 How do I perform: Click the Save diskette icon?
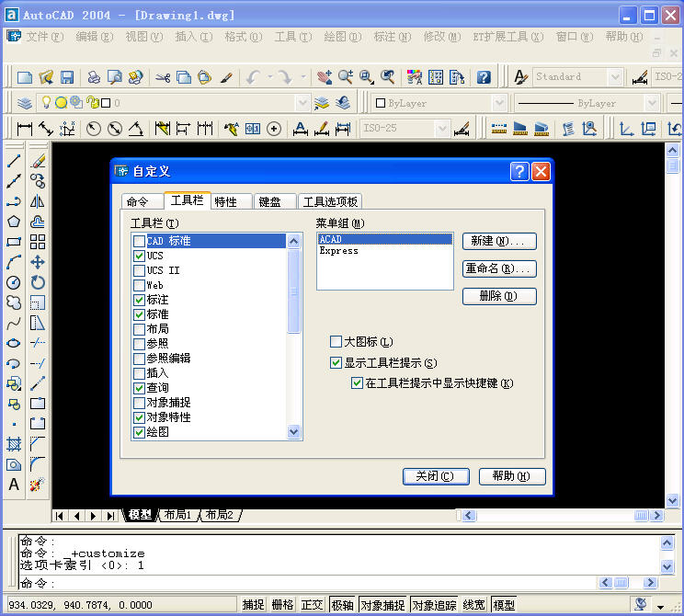pos(67,77)
